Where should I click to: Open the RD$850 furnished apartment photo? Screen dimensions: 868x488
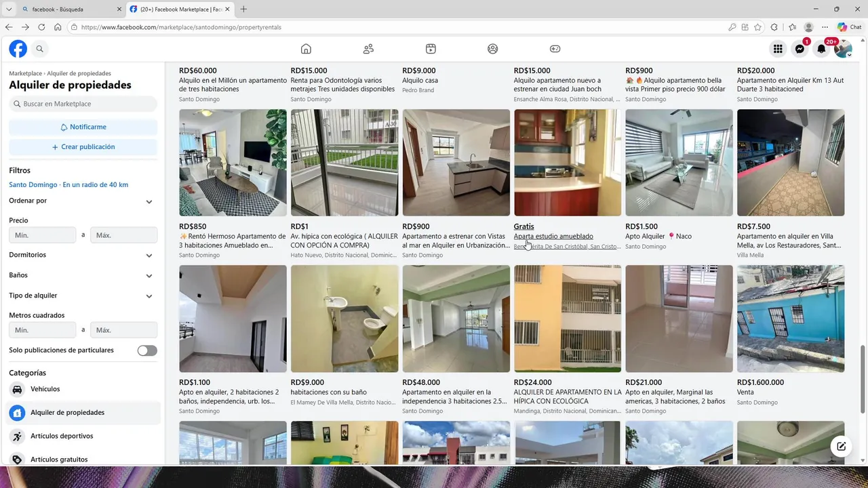tap(233, 163)
